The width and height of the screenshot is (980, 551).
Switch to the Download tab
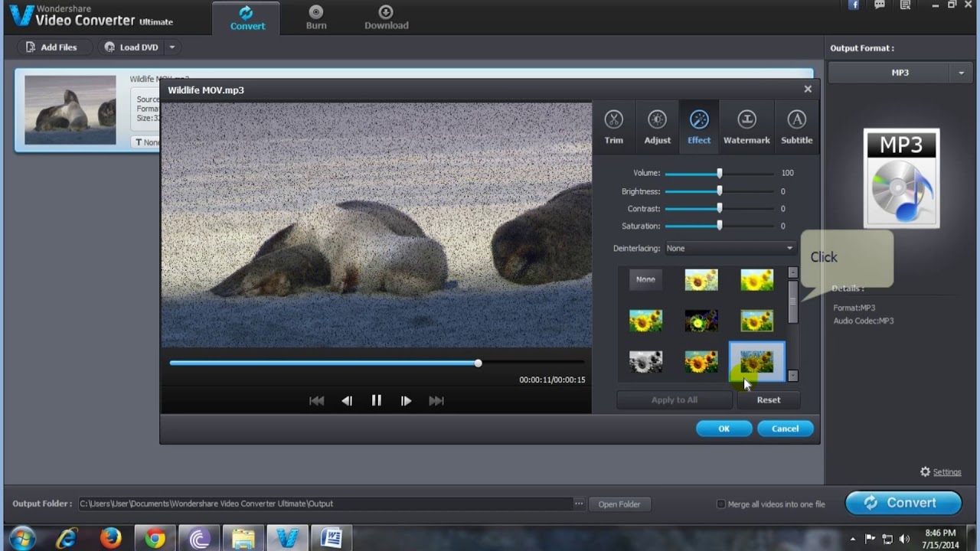[386, 18]
